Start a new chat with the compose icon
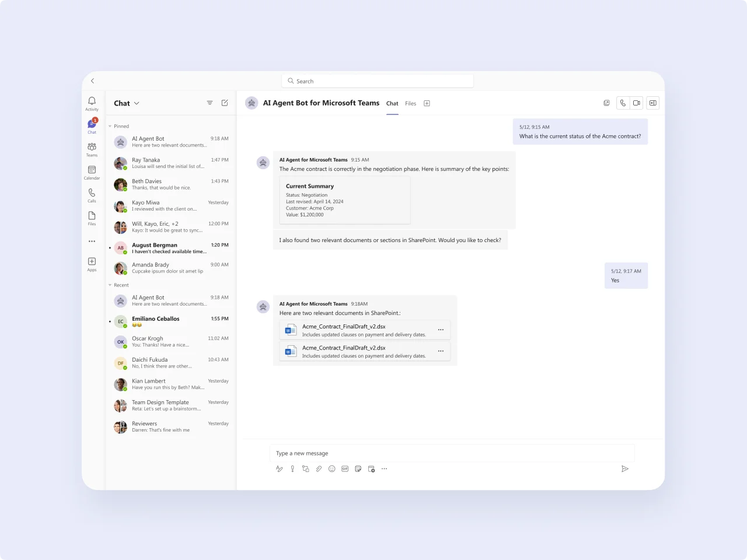This screenshot has height=560, width=747. (x=225, y=103)
